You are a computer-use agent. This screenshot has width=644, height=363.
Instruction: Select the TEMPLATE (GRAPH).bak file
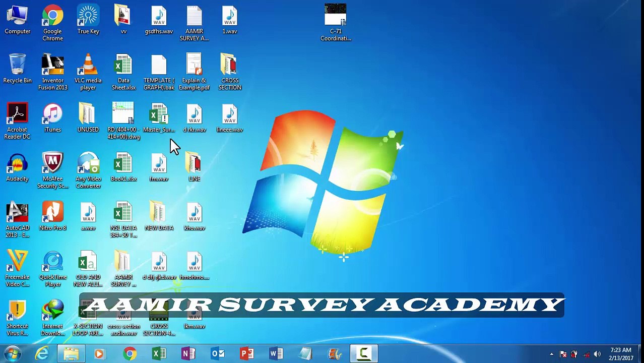tap(159, 72)
